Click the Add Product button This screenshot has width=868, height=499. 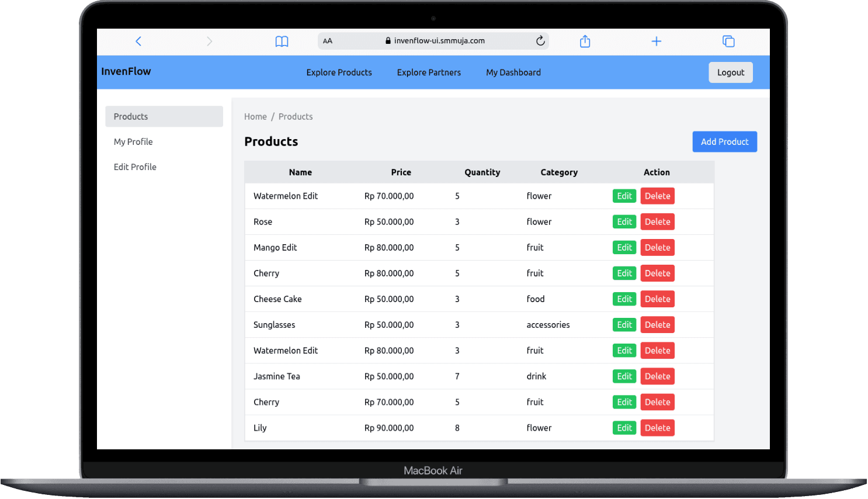pos(724,141)
